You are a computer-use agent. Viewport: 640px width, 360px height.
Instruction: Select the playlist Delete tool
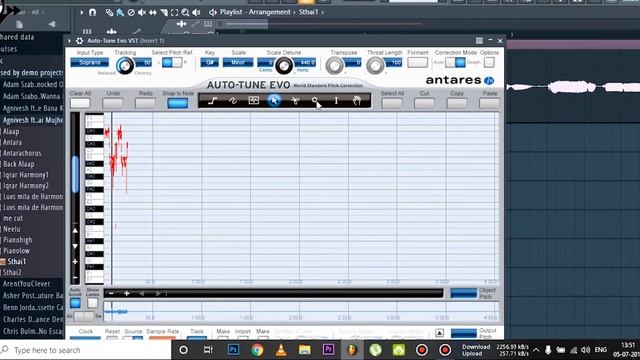[x=131, y=13]
